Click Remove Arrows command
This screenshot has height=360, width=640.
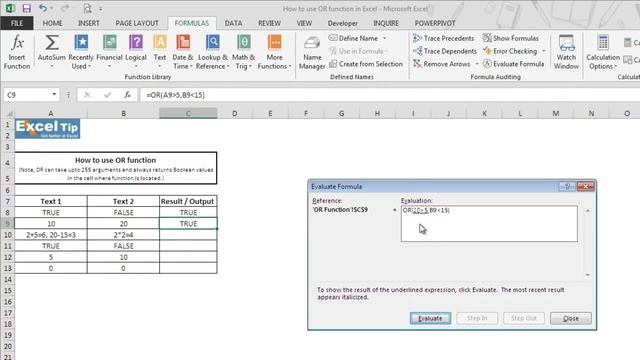[x=442, y=64]
